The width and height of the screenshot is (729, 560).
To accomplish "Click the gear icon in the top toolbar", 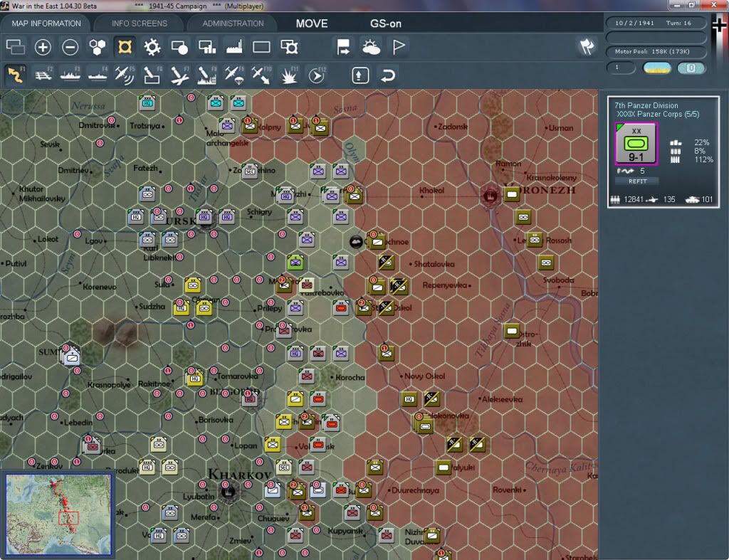I will tap(152, 47).
